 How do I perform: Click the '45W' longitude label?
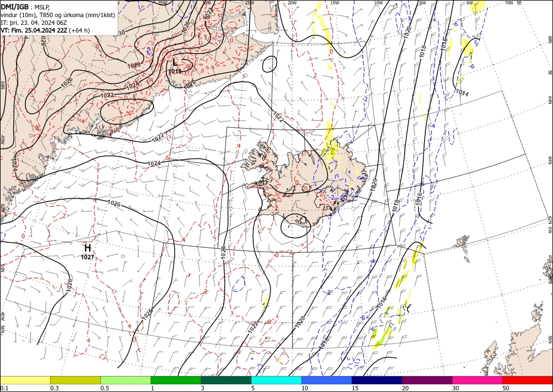click(2, 140)
